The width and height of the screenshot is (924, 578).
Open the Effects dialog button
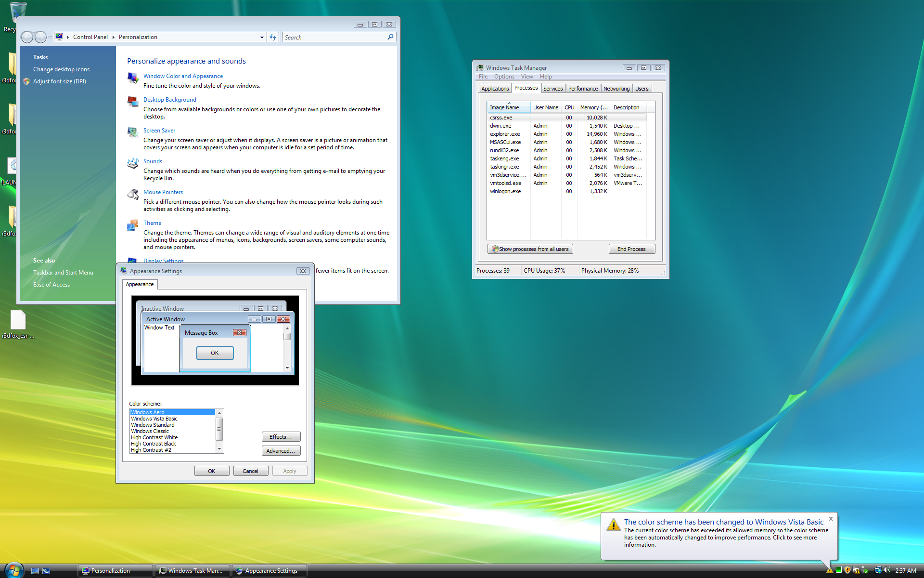tap(281, 437)
